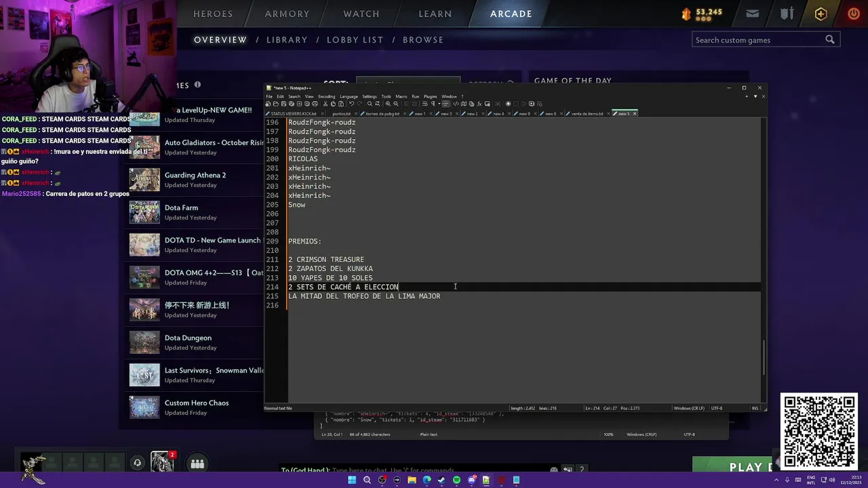Click the Notepad++ vertical scrollbar thumb
868x488 pixels.
764,357
